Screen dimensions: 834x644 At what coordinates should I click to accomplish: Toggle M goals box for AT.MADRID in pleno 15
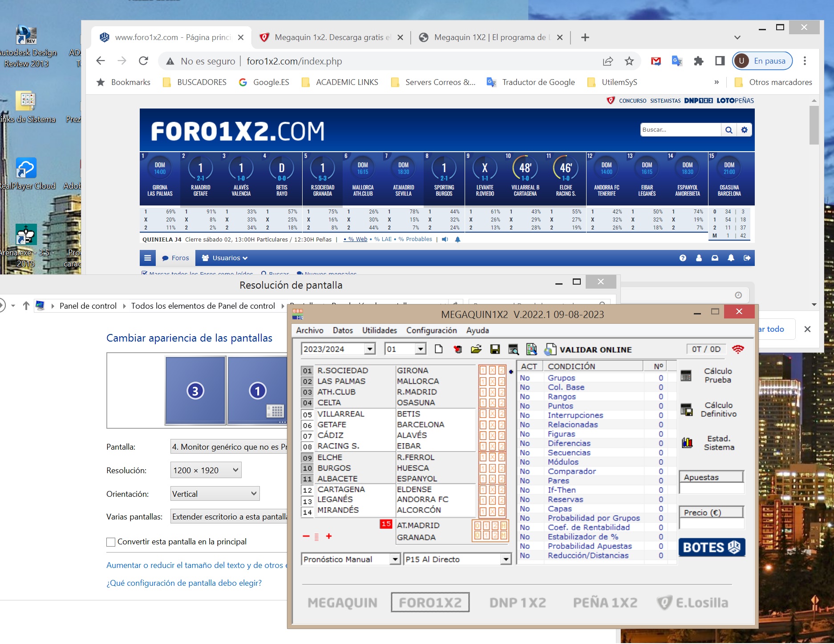tap(503, 526)
